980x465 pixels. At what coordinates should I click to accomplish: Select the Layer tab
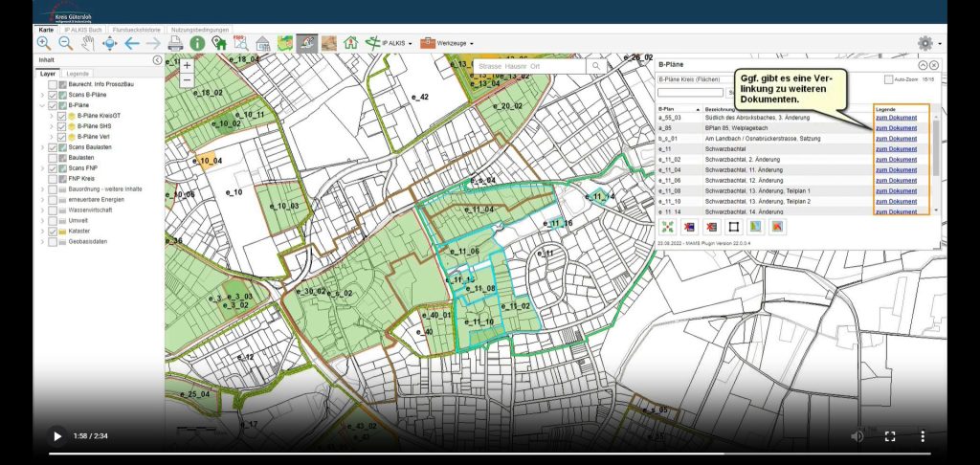[47, 74]
